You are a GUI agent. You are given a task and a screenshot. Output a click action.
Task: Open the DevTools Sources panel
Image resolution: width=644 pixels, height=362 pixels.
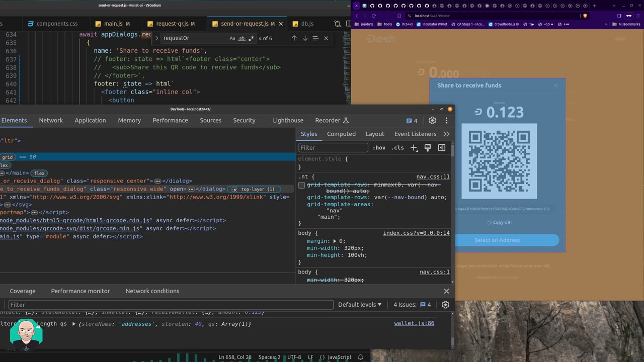[x=210, y=120]
